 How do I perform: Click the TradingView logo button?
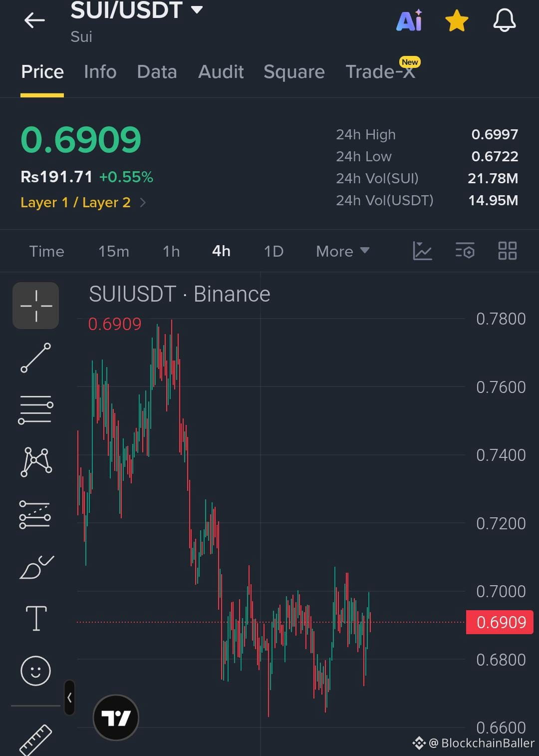coord(116,718)
